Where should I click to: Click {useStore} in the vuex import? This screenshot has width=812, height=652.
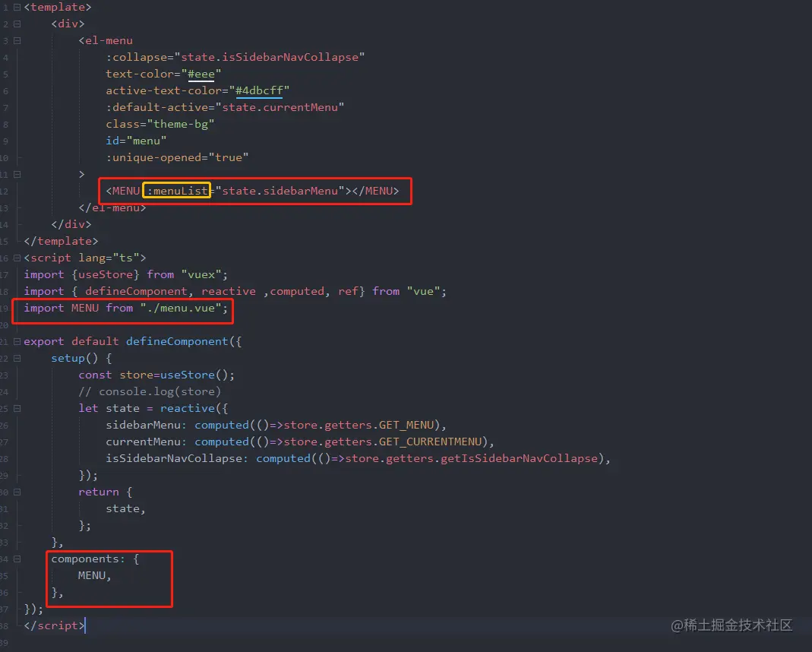click(x=106, y=274)
